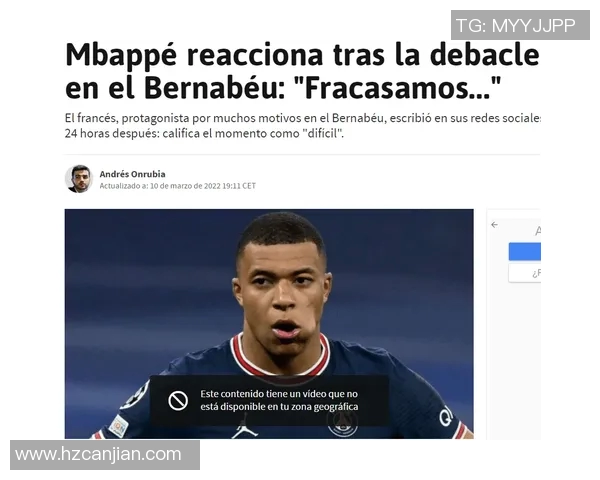This screenshot has width=600, height=480.
Task: Click the white field below blue button
Action: tap(524, 273)
